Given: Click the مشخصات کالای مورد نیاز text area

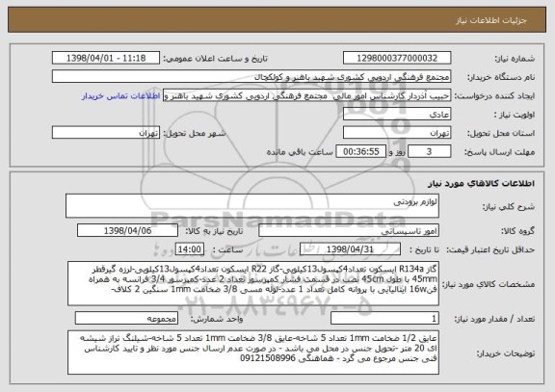Looking at the screenshot, I should click(x=253, y=284).
